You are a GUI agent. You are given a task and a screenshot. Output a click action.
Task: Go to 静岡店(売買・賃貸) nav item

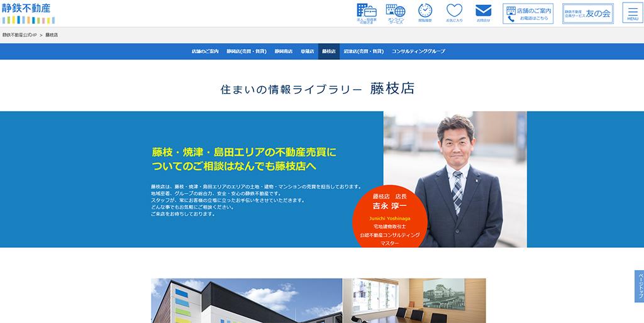[247, 51]
